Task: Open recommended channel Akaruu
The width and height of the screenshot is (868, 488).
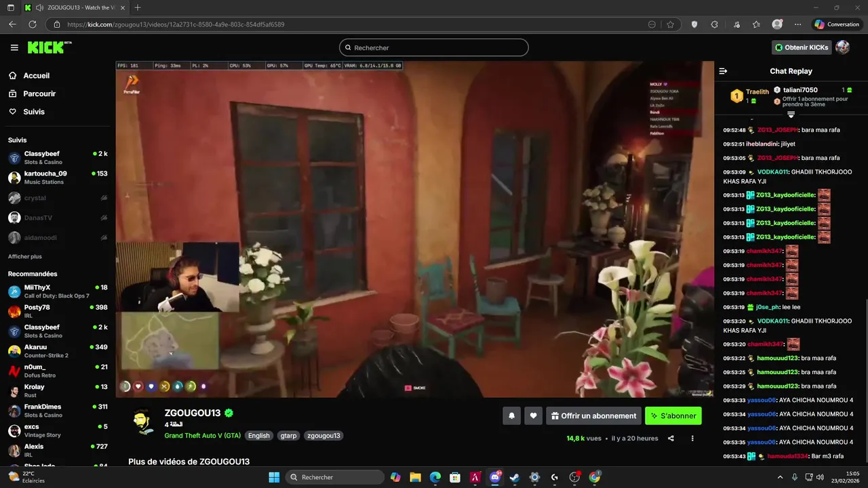Action: pyautogui.click(x=58, y=351)
